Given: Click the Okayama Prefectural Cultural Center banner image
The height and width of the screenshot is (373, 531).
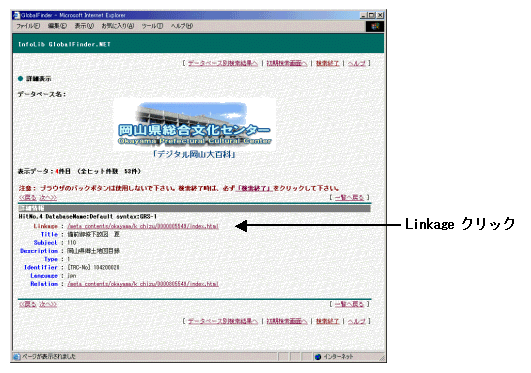Looking at the screenshot, I should tap(195, 124).
